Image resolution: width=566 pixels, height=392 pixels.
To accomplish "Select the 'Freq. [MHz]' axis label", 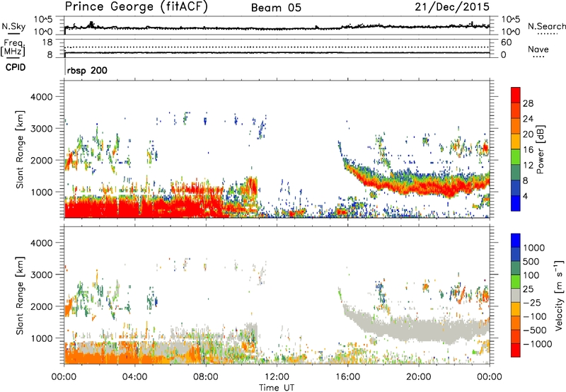I will click(x=13, y=48).
